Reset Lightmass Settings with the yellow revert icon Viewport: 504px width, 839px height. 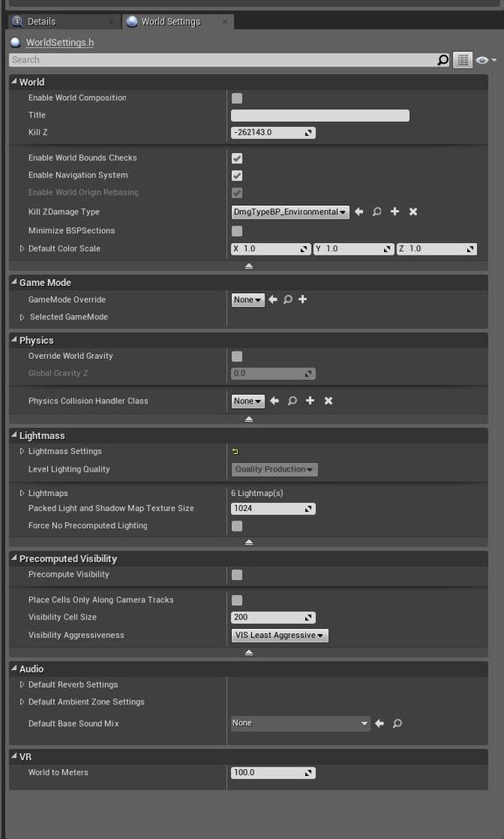coord(236,451)
